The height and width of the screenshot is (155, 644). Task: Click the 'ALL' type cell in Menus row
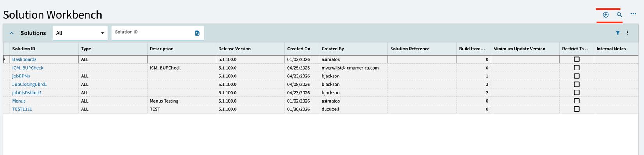point(113,101)
